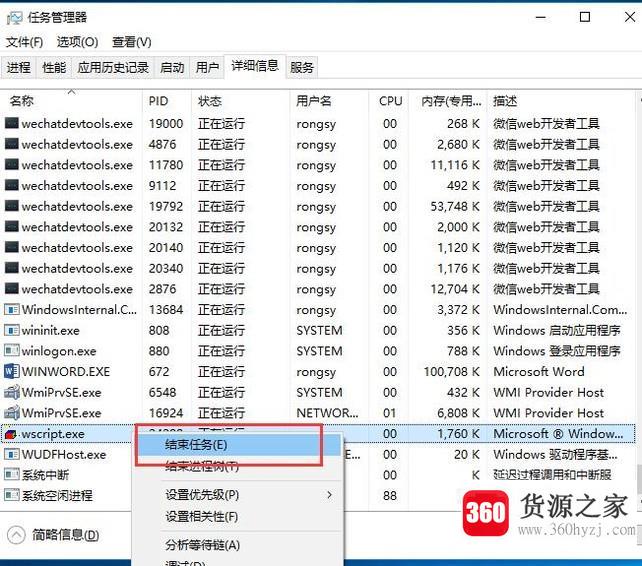
Task: Sort by the 用户名 column header
Action: coord(329,101)
